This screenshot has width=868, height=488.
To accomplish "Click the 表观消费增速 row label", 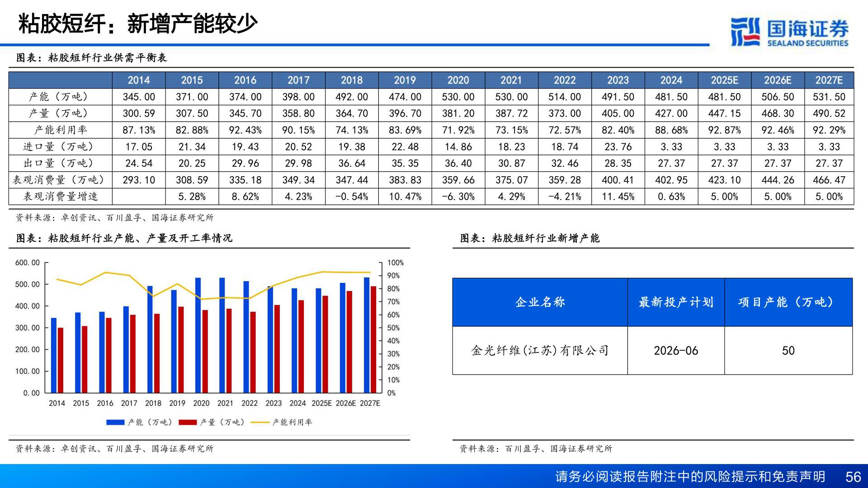I will 61,197.
